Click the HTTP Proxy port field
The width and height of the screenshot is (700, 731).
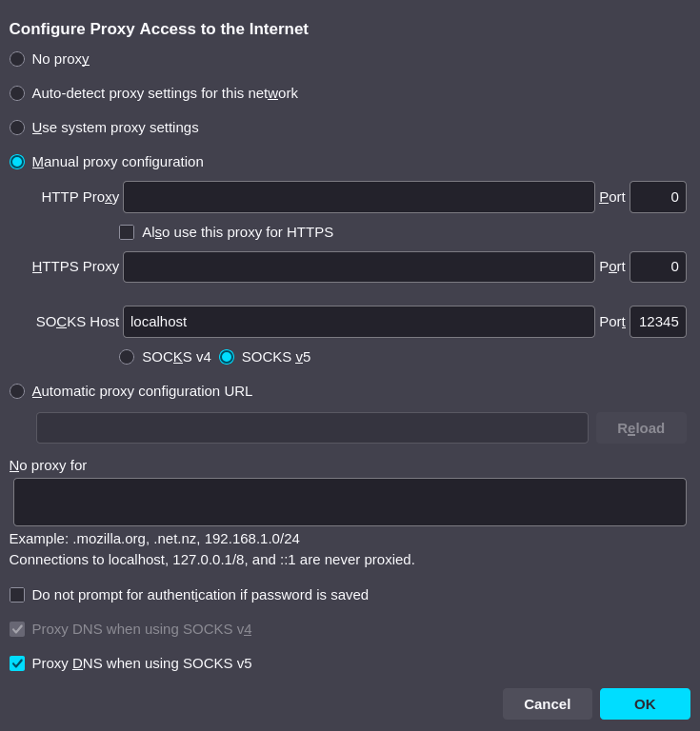657,197
